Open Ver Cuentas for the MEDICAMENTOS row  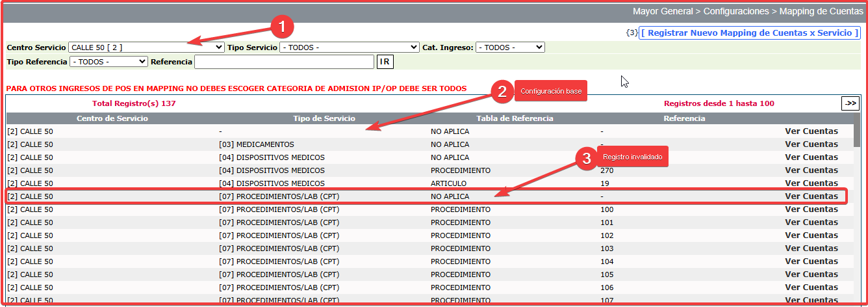tap(811, 144)
